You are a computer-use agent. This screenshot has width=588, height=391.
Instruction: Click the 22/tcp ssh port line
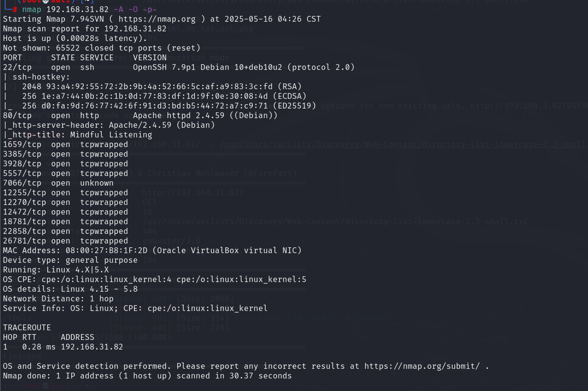(179, 67)
